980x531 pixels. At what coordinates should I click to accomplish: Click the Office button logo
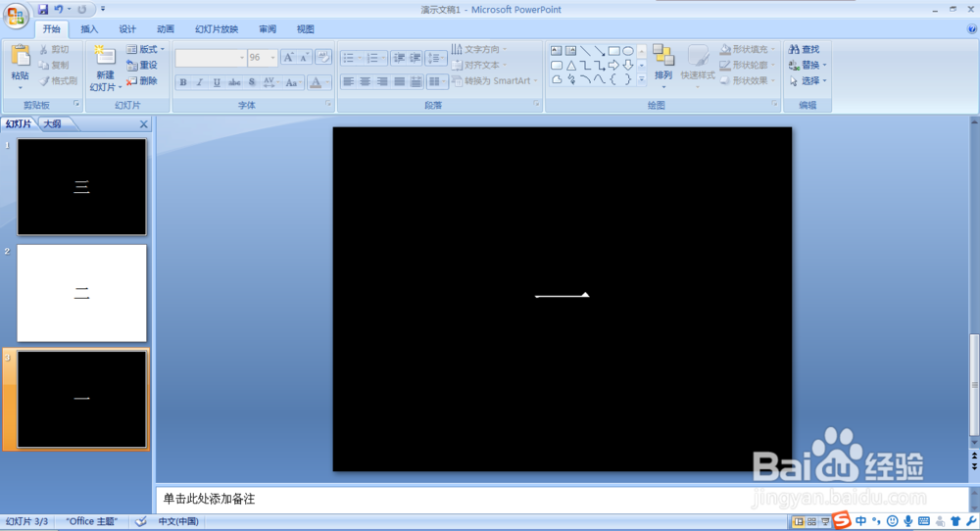(x=17, y=16)
